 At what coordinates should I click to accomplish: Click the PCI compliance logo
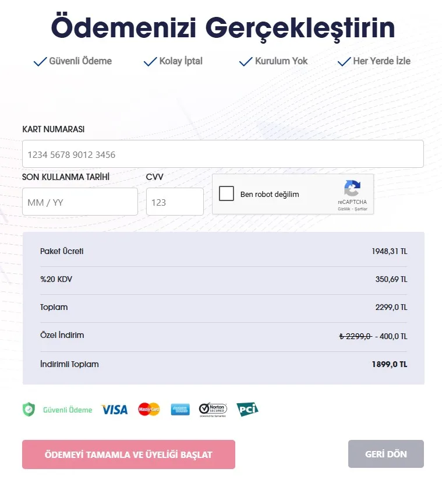[247, 410]
